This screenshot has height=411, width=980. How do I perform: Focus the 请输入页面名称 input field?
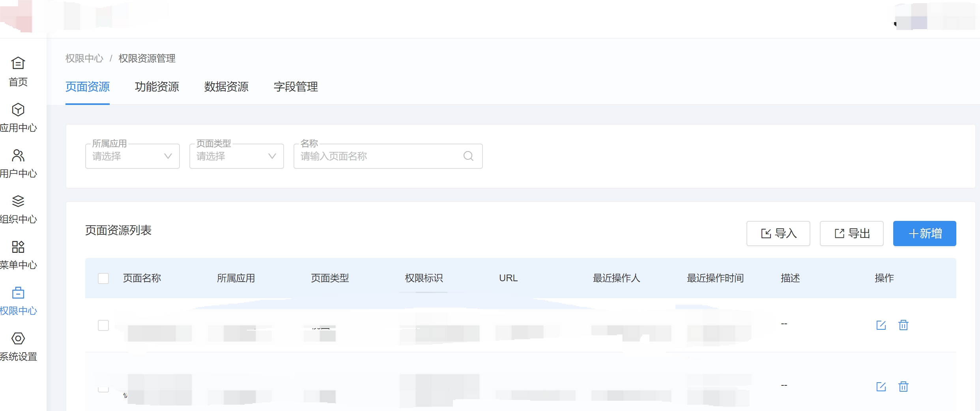[388, 156]
